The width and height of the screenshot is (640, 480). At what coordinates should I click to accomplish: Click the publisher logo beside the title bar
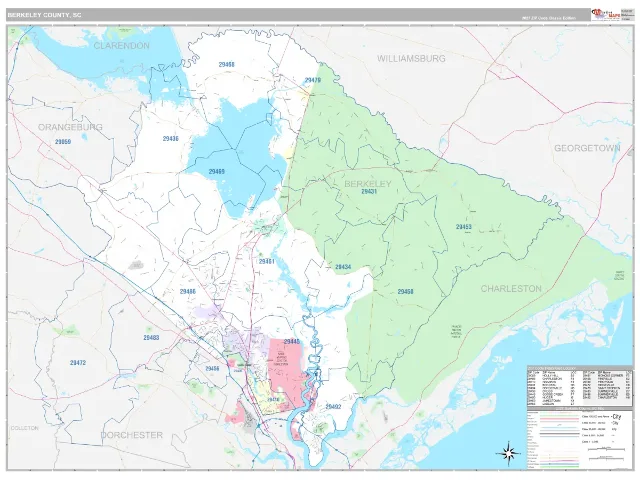click(x=605, y=15)
